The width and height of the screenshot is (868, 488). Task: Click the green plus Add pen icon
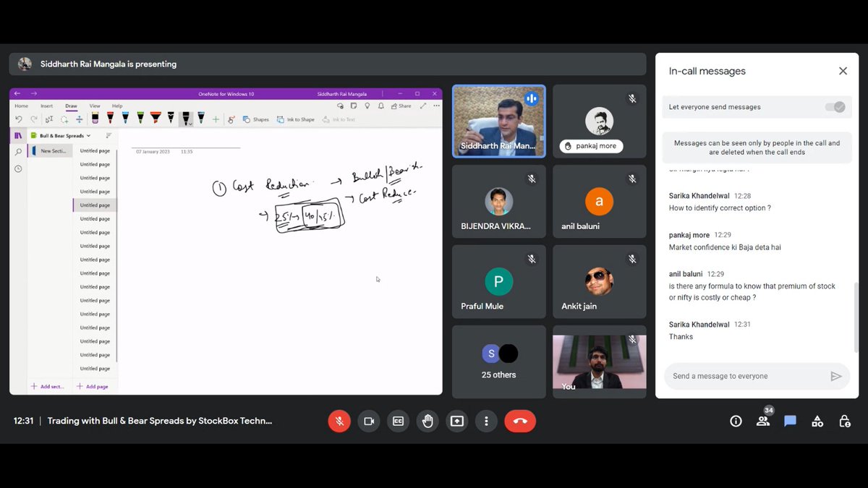point(216,119)
